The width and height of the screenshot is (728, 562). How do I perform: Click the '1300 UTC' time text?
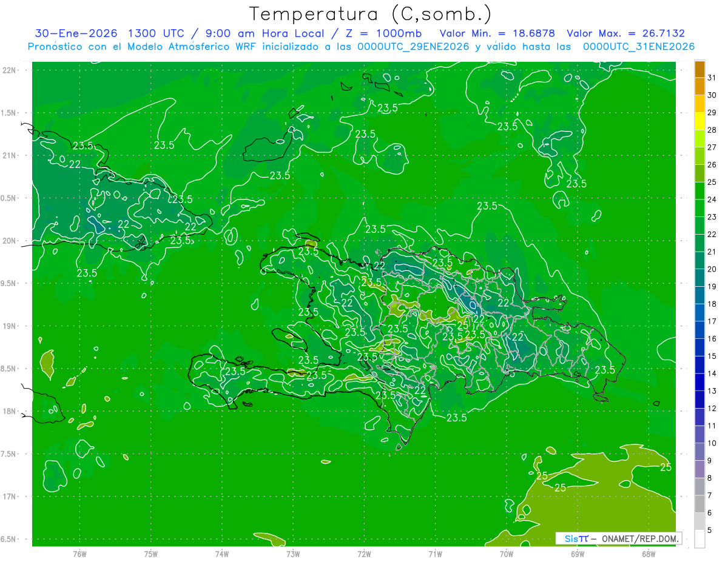[156, 33]
